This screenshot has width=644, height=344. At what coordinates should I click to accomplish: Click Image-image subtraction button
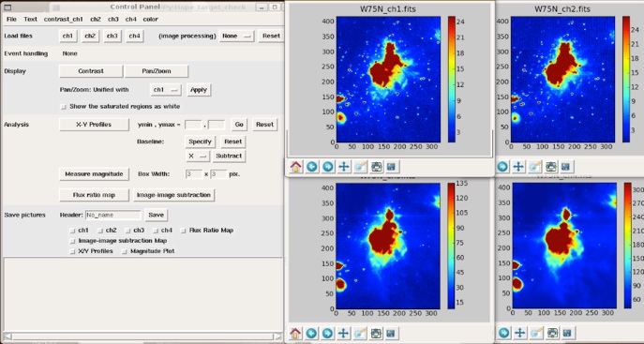173,195
